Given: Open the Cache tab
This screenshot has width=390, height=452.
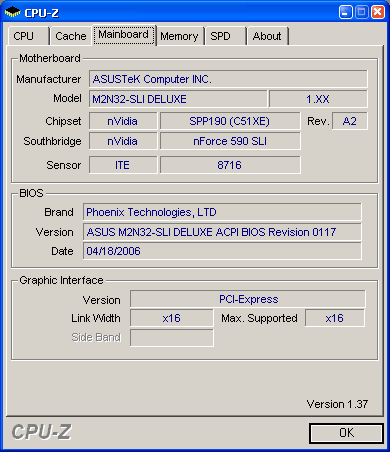Looking at the screenshot, I should click(x=70, y=36).
